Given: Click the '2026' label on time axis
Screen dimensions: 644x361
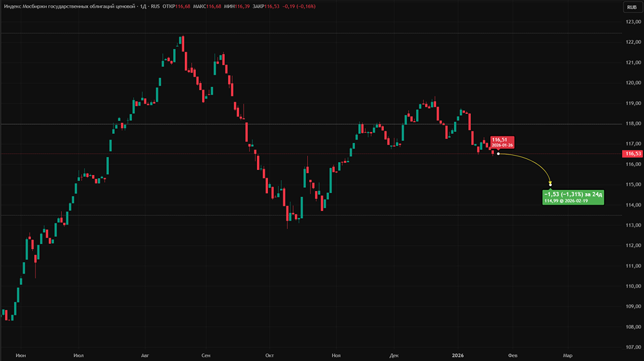Looking at the screenshot, I should 457,355.
